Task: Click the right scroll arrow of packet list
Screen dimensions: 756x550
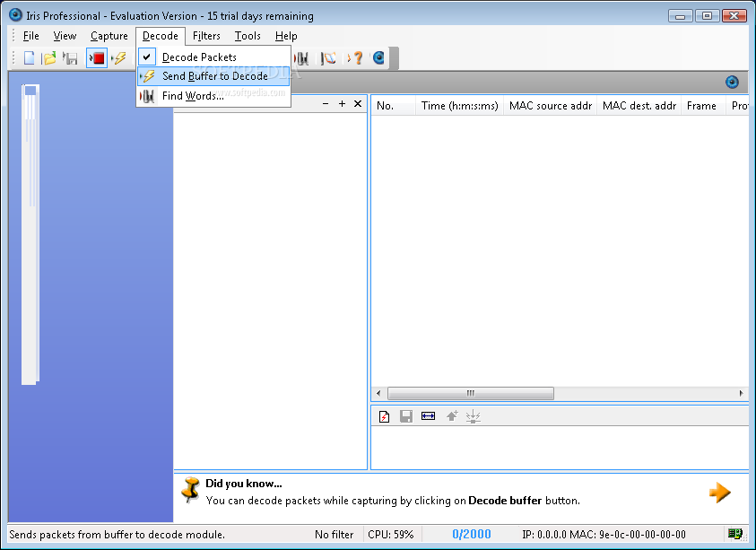Action: (742, 393)
